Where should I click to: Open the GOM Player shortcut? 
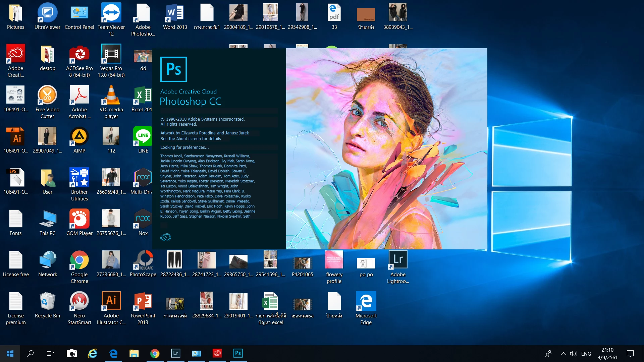pyautogui.click(x=79, y=219)
